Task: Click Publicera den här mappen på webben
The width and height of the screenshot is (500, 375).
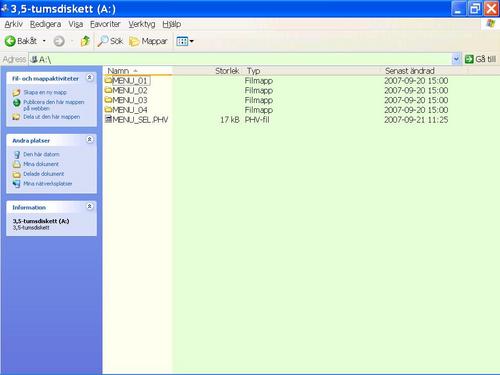Action: (x=54, y=105)
